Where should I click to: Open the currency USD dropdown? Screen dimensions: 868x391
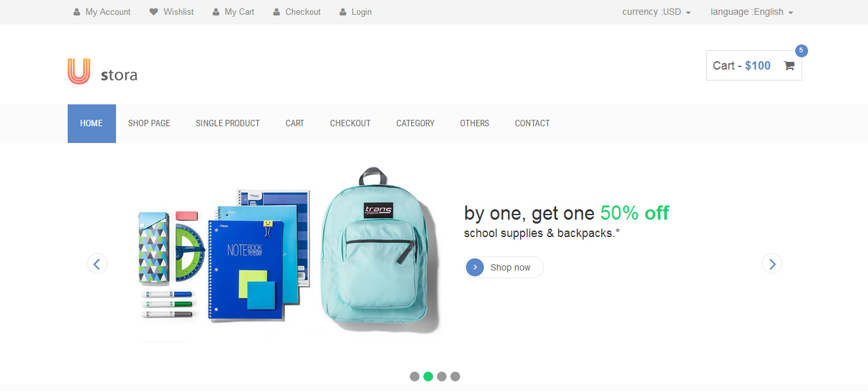tap(657, 12)
